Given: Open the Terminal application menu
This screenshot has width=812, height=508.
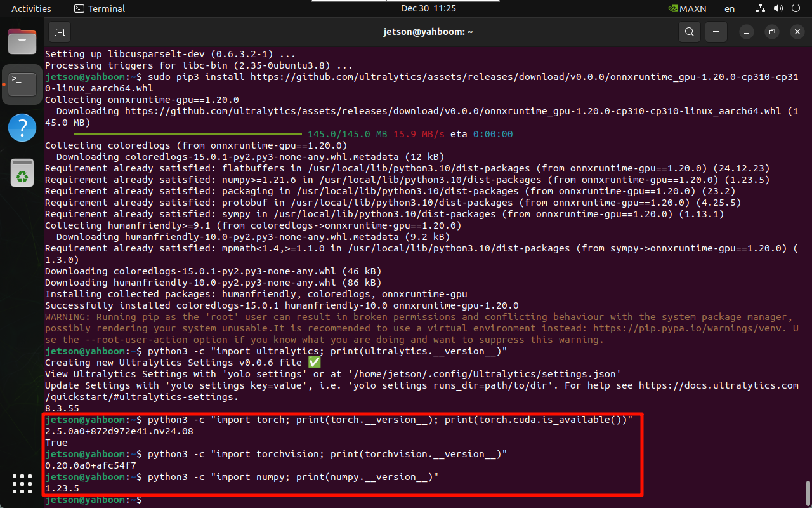Looking at the screenshot, I should point(99,8).
